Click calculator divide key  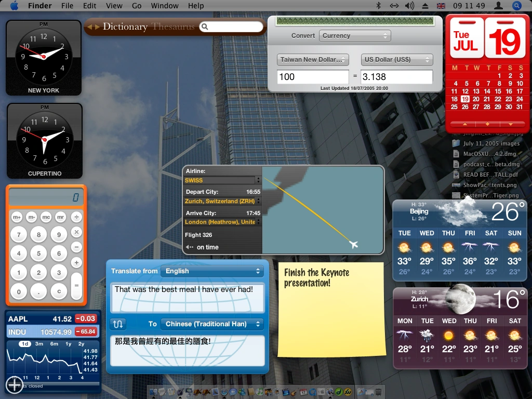click(77, 217)
